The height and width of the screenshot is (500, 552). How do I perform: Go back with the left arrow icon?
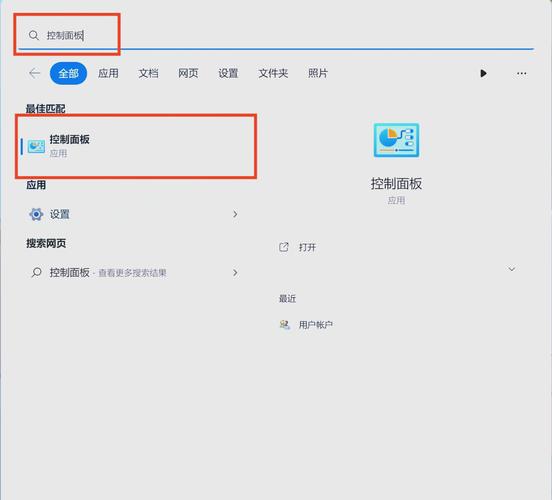pos(34,73)
